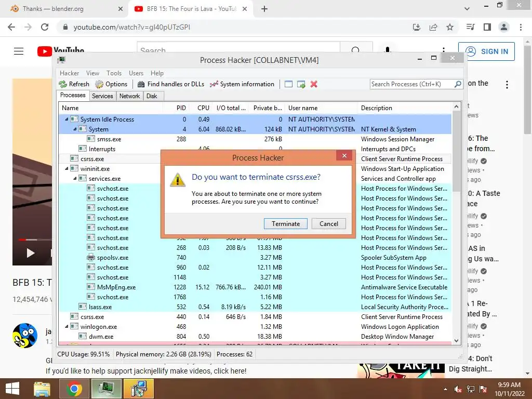
Task: Click the find window toolbar icon
Action: pyautogui.click(x=288, y=84)
